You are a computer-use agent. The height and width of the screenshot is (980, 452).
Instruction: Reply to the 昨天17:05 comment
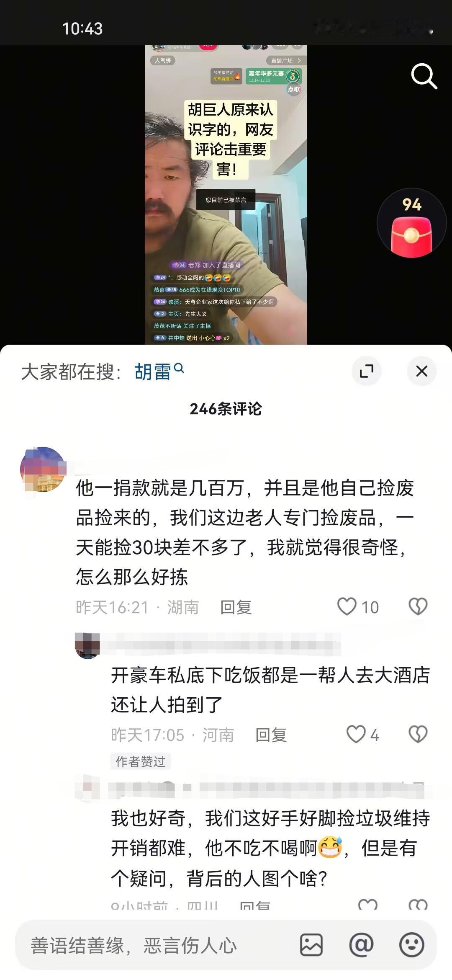pyautogui.click(x=271, y=735)
